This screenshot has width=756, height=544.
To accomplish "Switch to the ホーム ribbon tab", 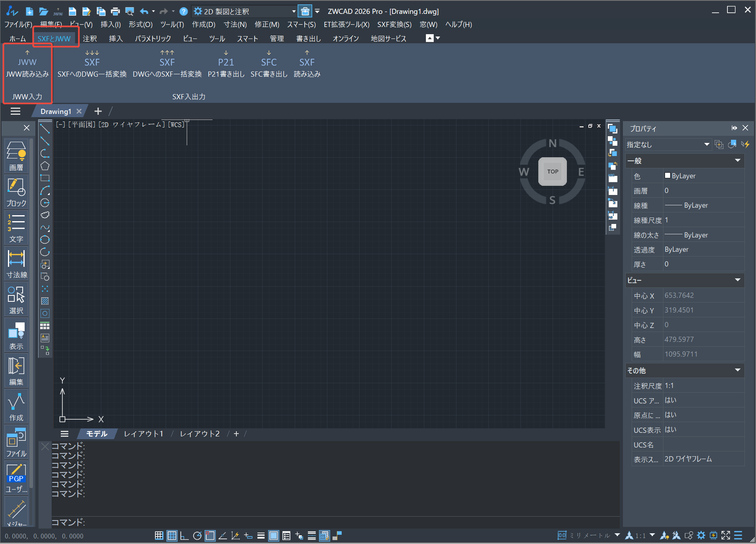I will coord(17,39).
